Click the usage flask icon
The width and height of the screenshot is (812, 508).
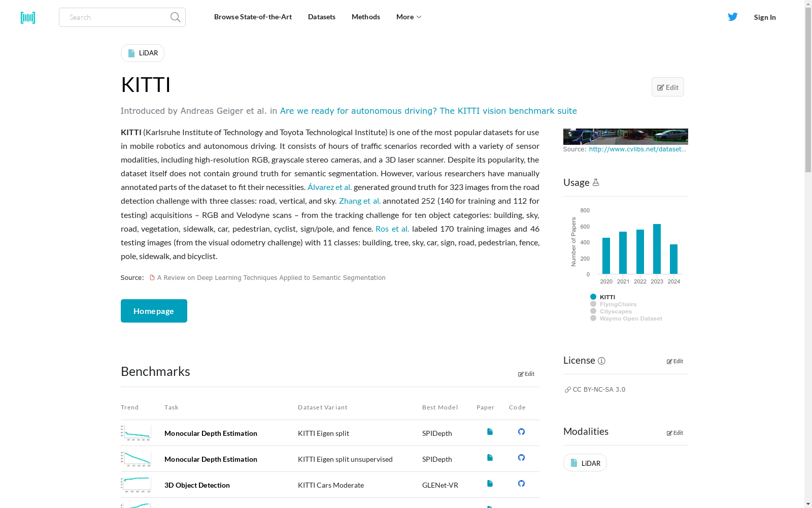click(596, 182)
